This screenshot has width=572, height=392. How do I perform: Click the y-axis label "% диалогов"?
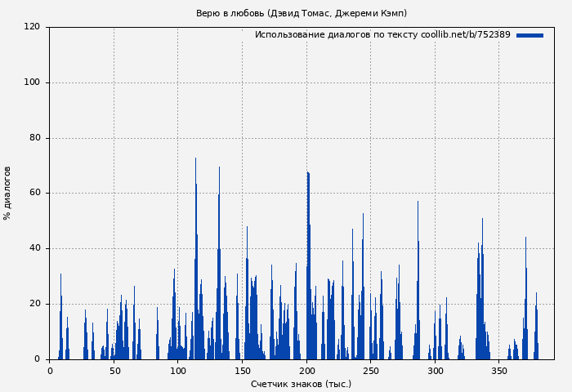[x=8, y=193]
